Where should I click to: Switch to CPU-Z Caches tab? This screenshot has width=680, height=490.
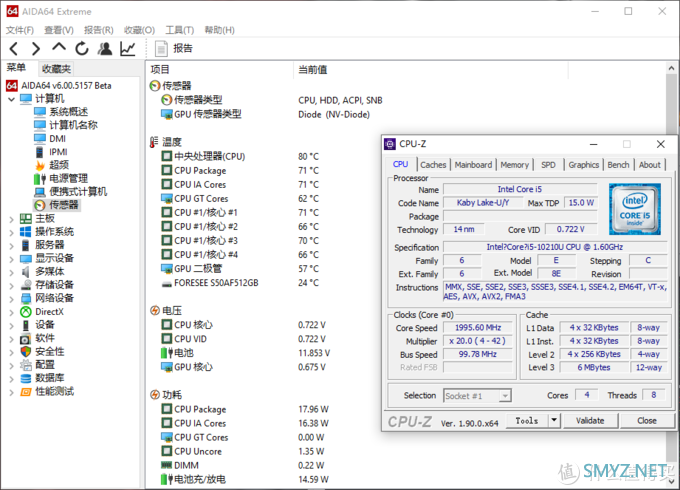(x=433, y=165)
